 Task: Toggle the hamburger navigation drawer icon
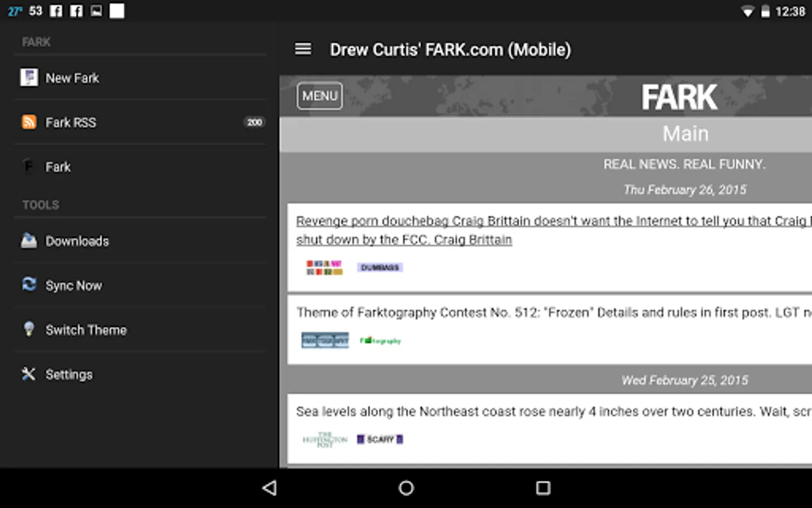pyautogui.click(x=303, y=49)
